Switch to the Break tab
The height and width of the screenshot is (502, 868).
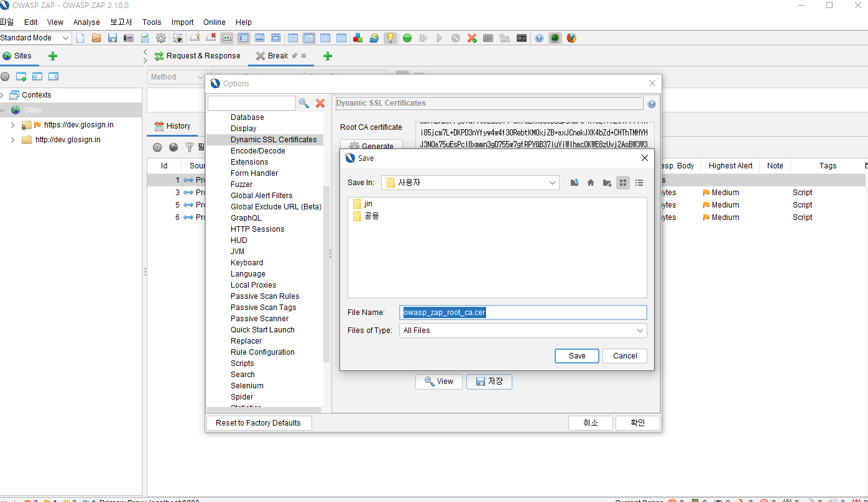(x=278, y=56)
